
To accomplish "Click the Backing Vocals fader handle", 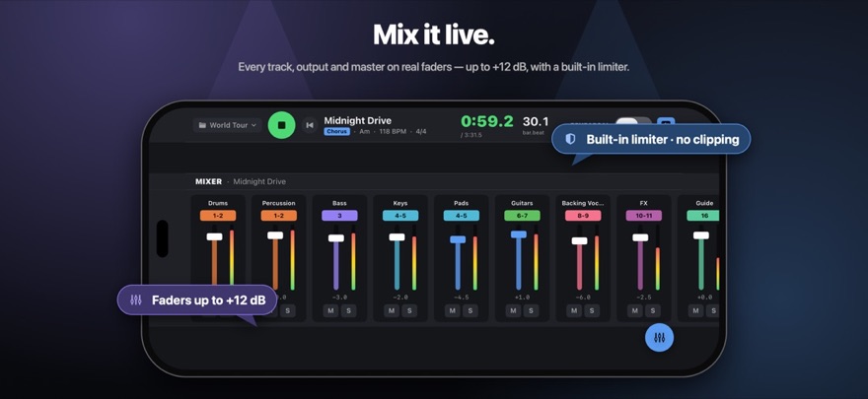I will point(580,240).
